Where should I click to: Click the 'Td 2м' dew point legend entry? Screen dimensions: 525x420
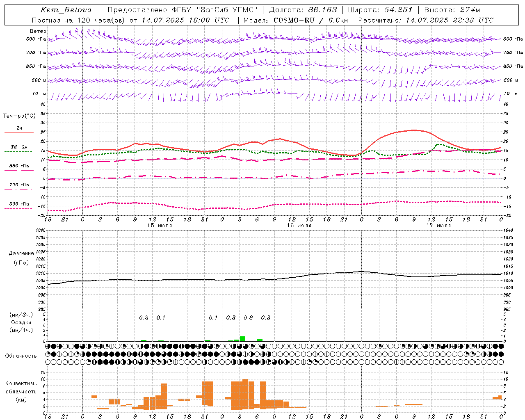click(x=19, y=147)
